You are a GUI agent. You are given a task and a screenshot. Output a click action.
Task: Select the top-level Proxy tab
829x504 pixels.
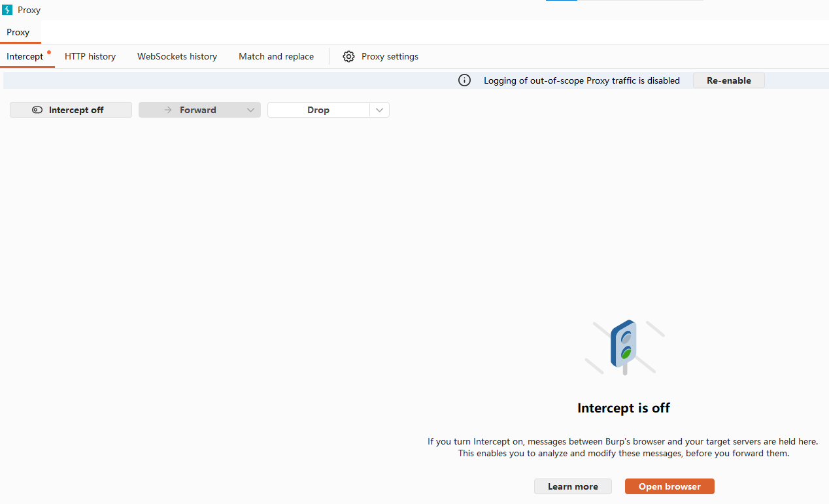click(18, 32)
